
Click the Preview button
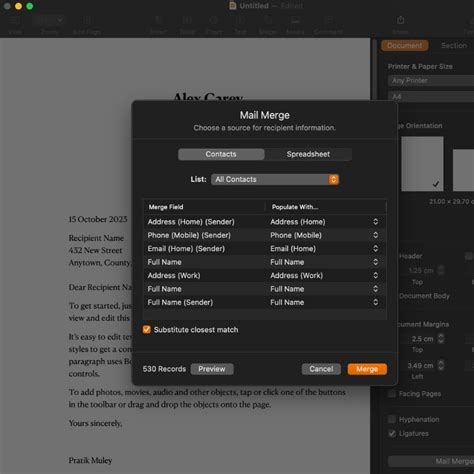pos(212,369)
